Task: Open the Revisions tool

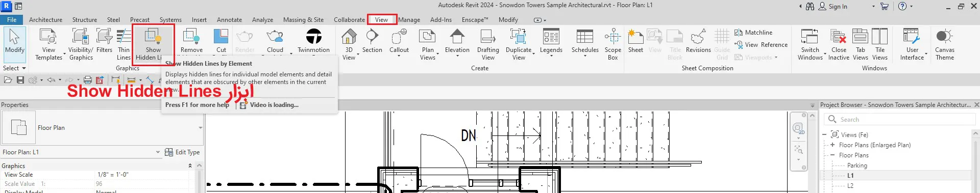Action: (698, 42)
